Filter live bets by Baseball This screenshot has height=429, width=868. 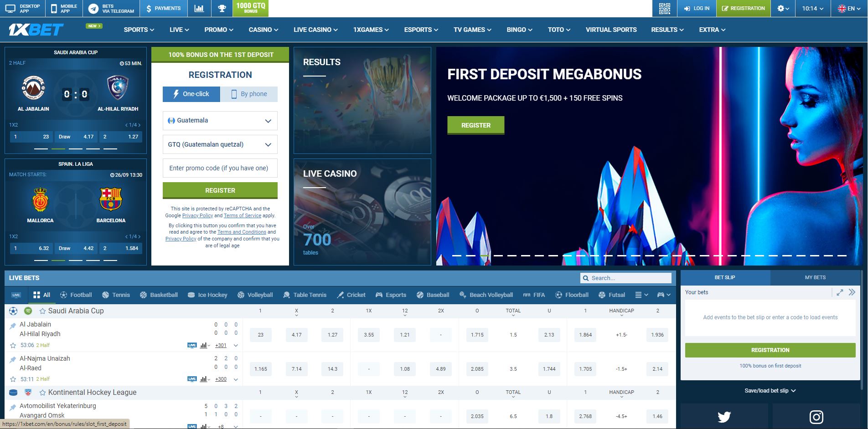tap(433, 295)
